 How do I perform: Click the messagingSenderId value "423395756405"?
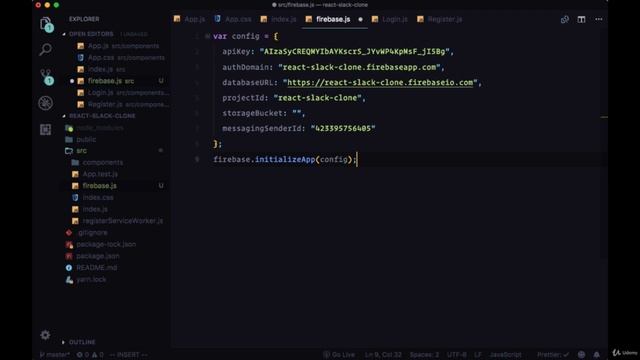coord(343,129)
